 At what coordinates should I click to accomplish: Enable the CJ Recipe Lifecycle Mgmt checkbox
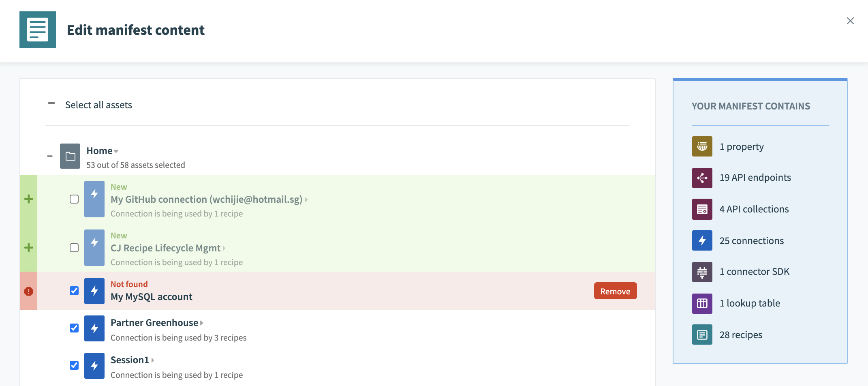[x=74, y=248]
